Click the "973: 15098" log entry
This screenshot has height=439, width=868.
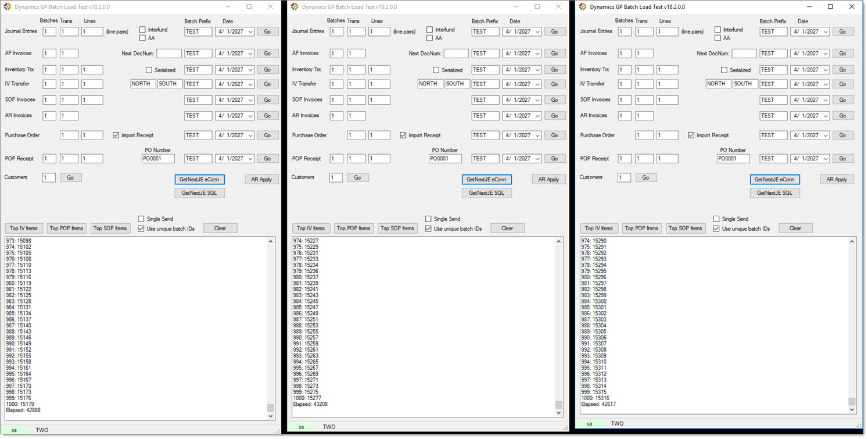pos(19,241)
